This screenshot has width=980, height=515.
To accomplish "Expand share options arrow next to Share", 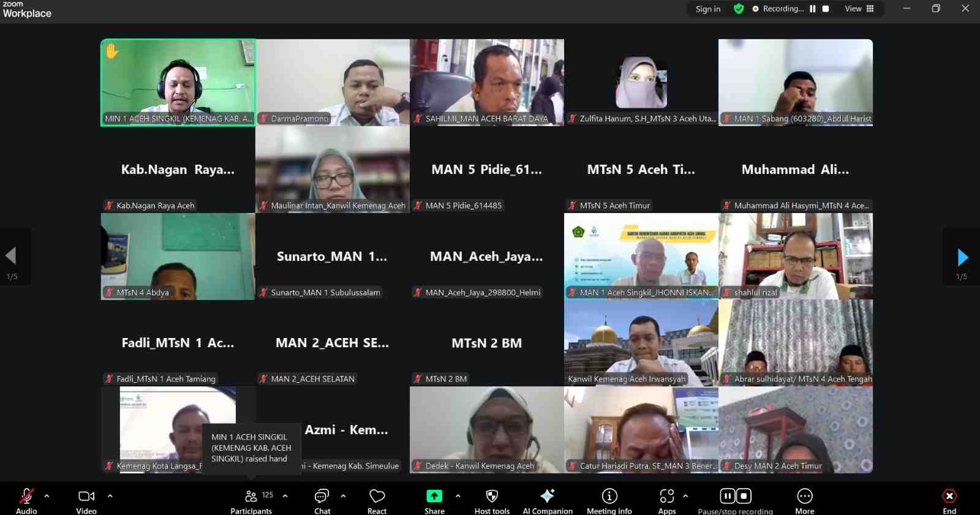I will point(458,496).
